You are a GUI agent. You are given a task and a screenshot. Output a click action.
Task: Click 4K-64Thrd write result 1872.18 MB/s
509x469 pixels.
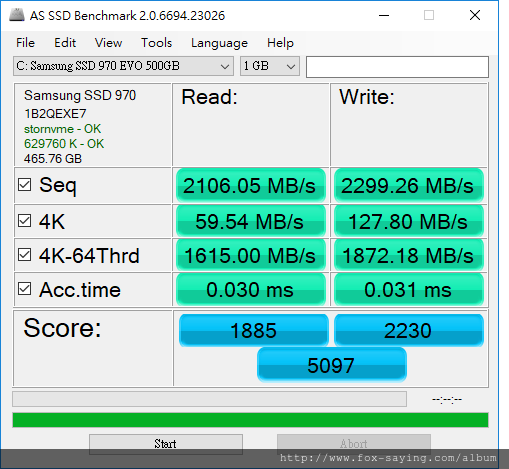click(x=409, y=255)
